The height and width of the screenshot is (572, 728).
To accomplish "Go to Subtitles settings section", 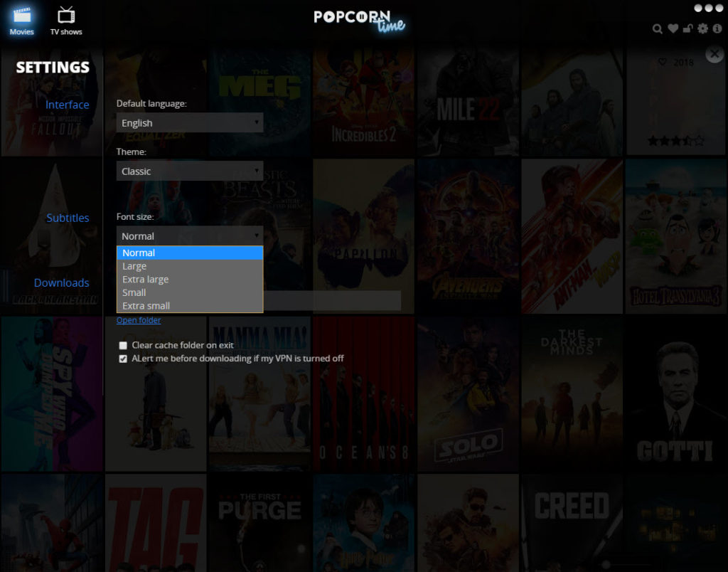I will (68, 218).
